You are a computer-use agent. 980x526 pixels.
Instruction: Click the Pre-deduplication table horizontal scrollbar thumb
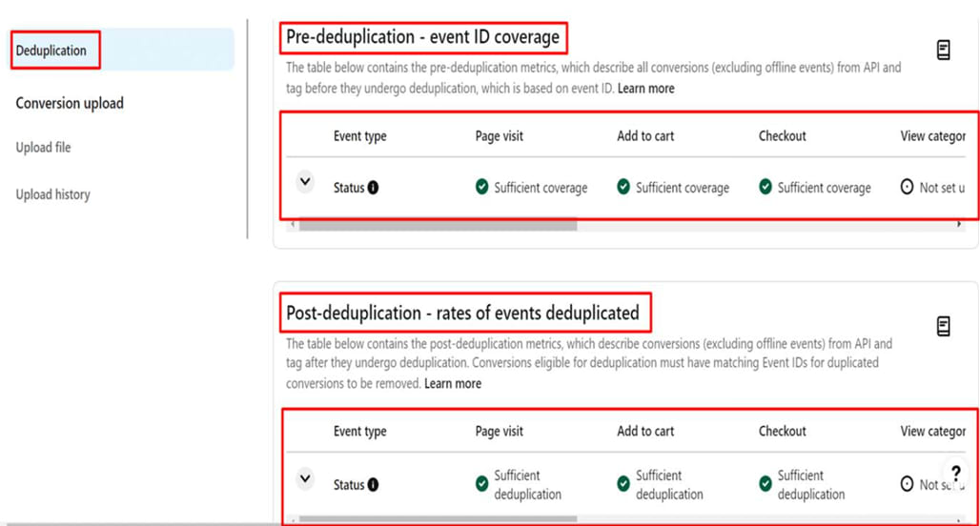point(438,224)
